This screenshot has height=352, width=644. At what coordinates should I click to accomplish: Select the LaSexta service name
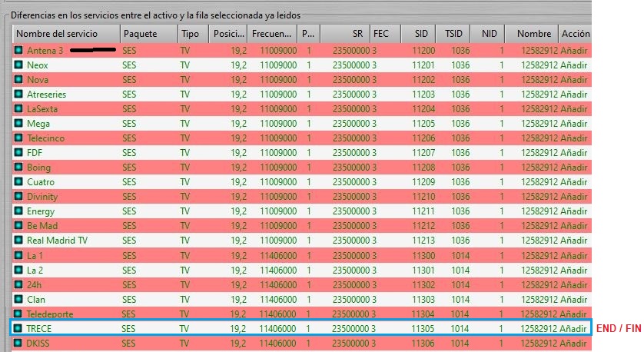click(42, 109)
